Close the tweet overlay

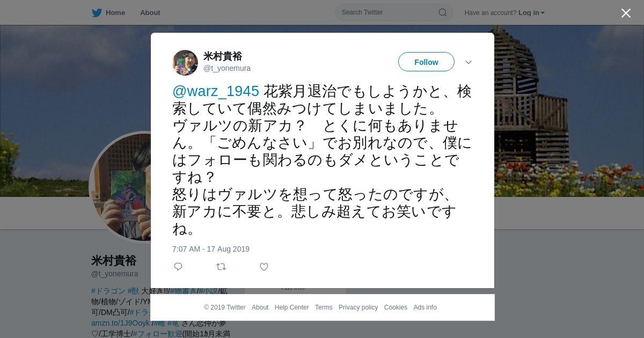click(x=626, y=13)
